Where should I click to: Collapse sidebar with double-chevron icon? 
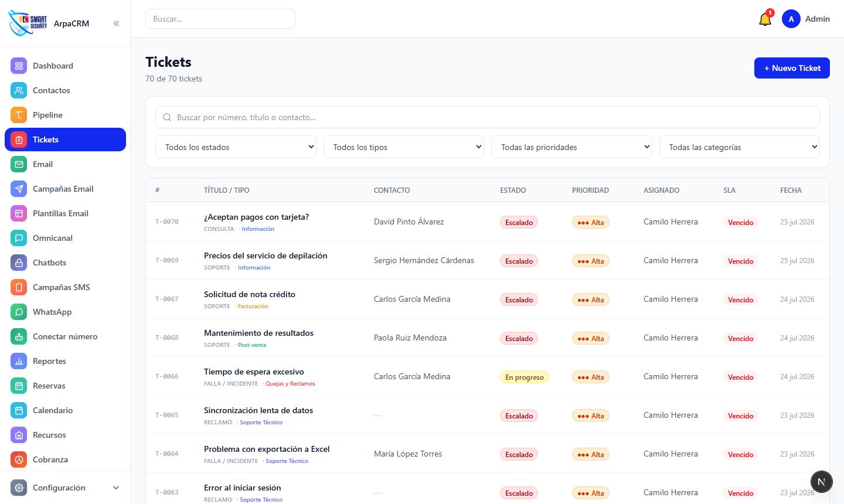116,23
